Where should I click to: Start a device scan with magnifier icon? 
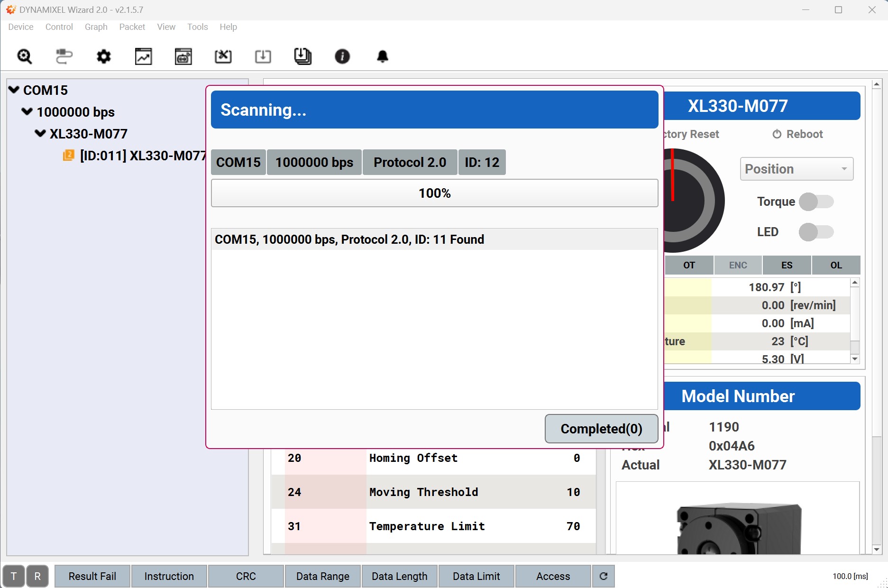click(25, 56)
